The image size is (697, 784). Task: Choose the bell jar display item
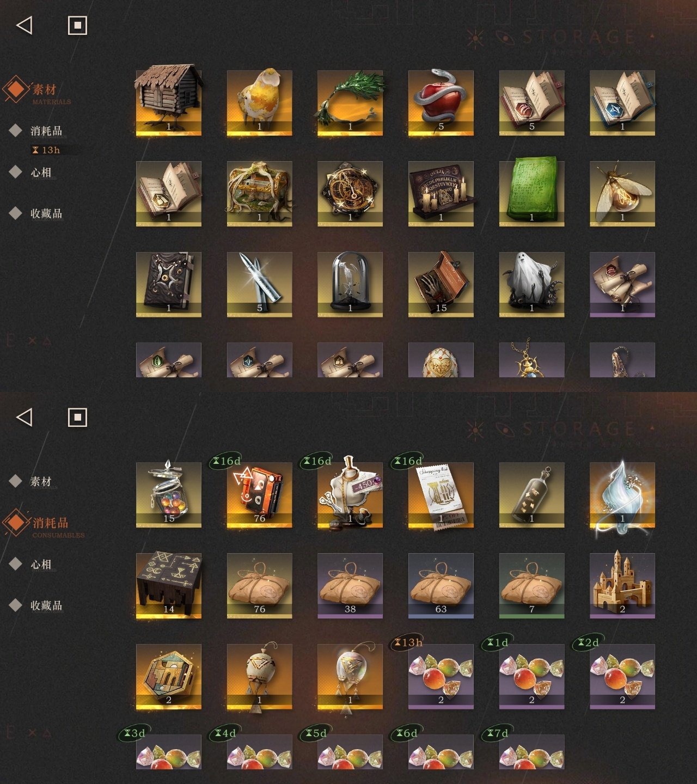tap(350, 284)
